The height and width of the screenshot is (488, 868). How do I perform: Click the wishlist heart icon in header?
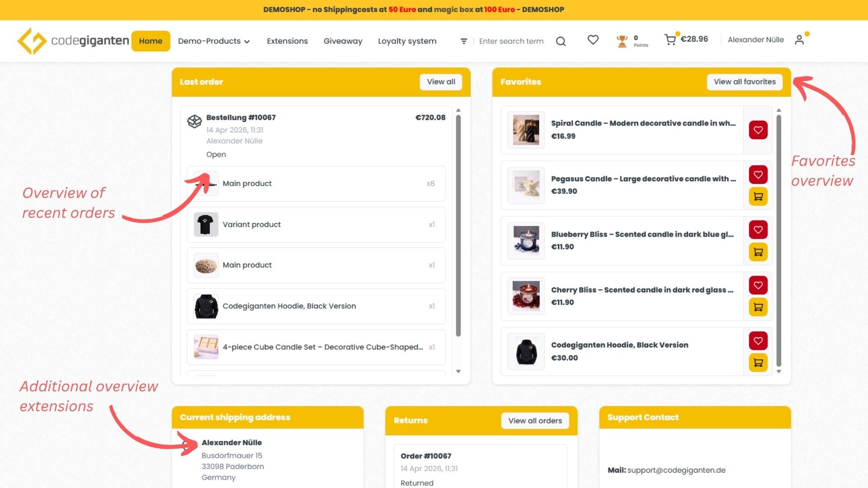pyautogui.click(x=593, y=40)
